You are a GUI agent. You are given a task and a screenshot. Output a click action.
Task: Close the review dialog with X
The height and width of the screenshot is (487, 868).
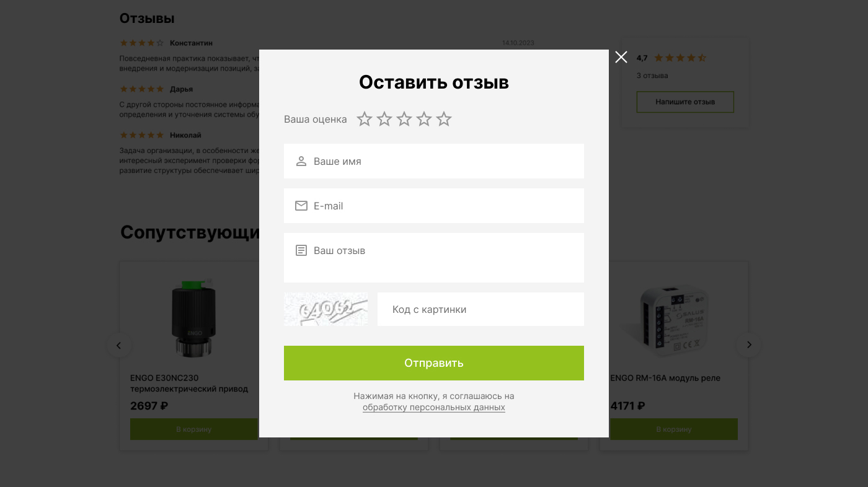(621, 57)
